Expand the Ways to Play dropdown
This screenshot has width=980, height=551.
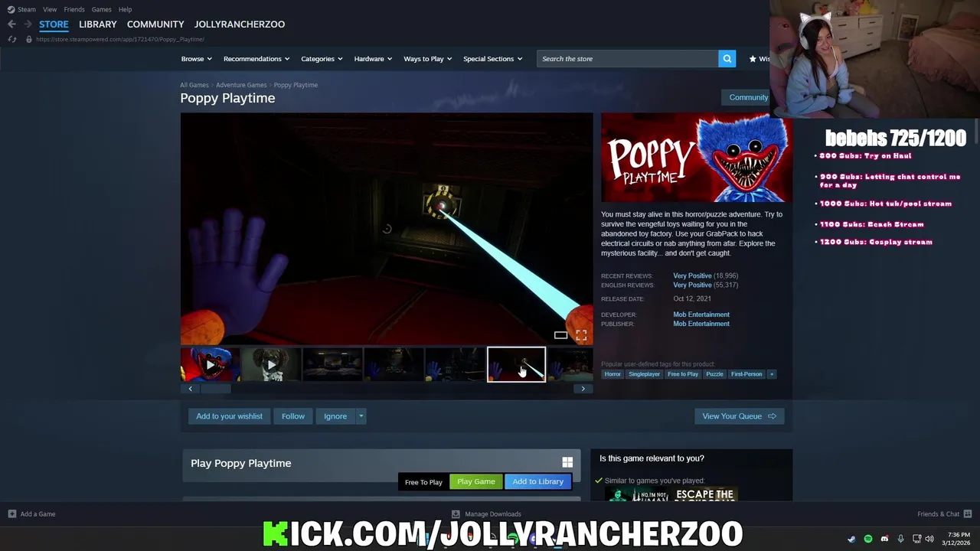428,59
